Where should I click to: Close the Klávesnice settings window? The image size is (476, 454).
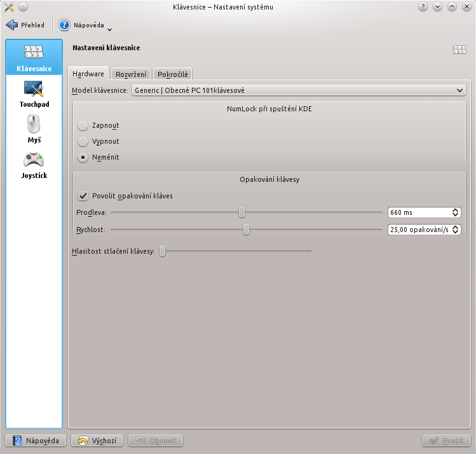tap(466, 7)
